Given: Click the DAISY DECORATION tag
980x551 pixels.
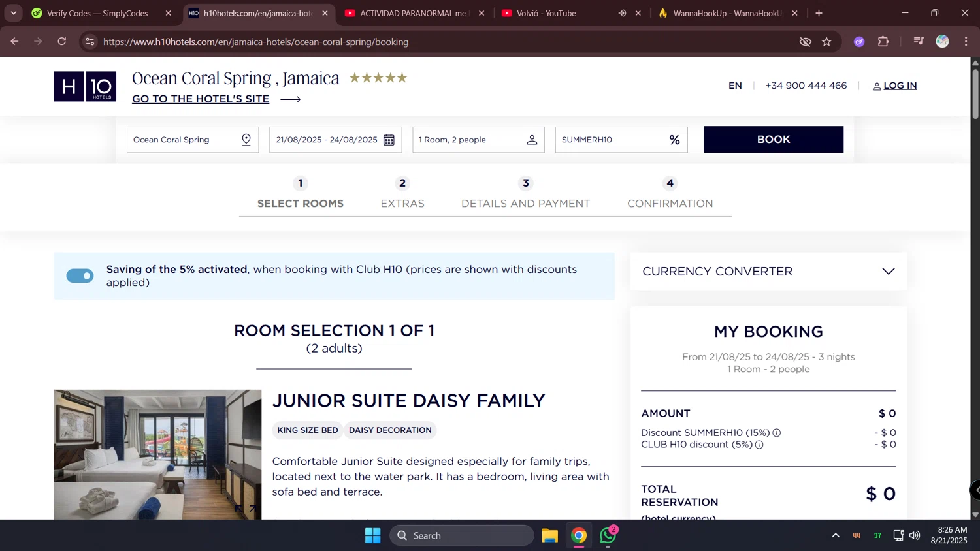Looking at the screenshot, I should pyautogui.click(x=390, y=430).
